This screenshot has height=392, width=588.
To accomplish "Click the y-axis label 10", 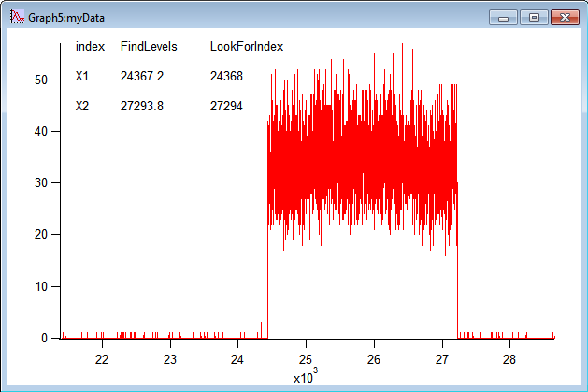I will pyautogui.click(x=41, y=287).
